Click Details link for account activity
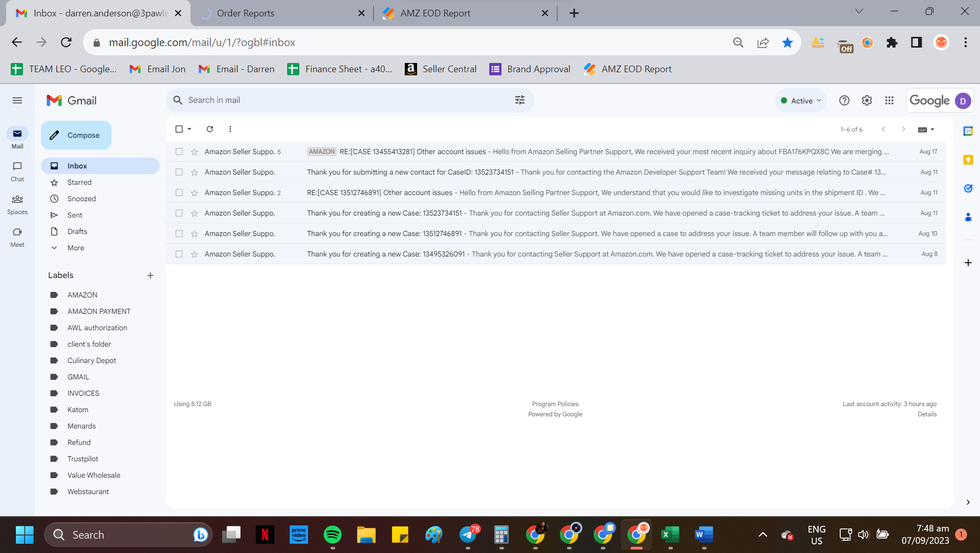This screenshot has height=553, width=980. (927, 414)
